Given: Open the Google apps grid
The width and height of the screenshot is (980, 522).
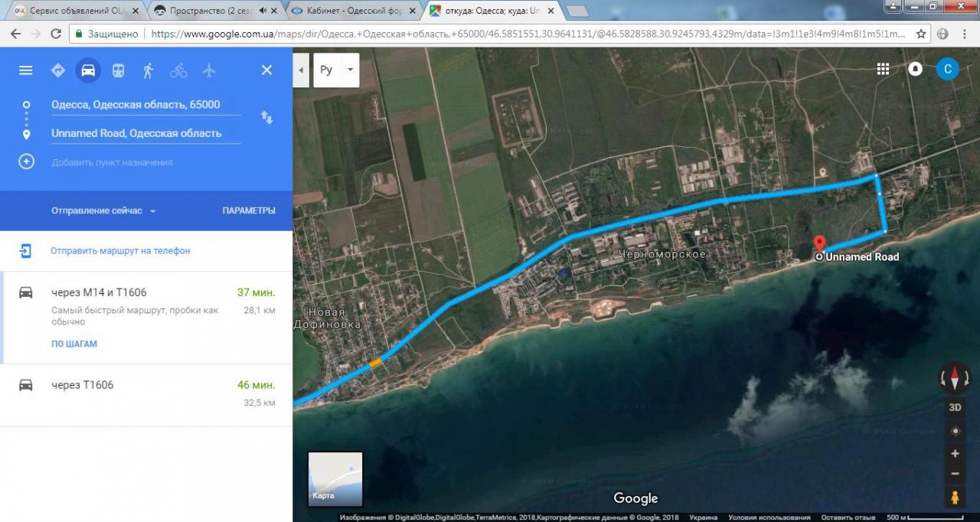Looking at the screenshot, I should pyautogui.click(x=883, y=69).
